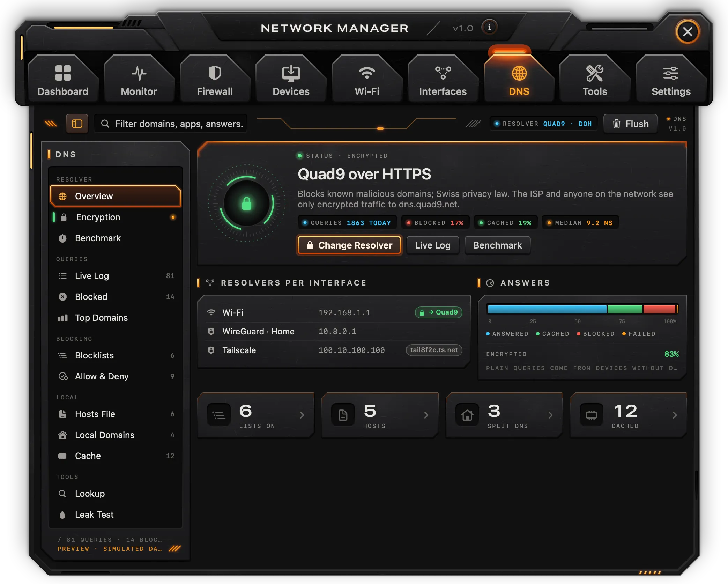Viewport: 728px width, 584px height.
Task: Select Benchmark in the sidebar
Action: 116,238
